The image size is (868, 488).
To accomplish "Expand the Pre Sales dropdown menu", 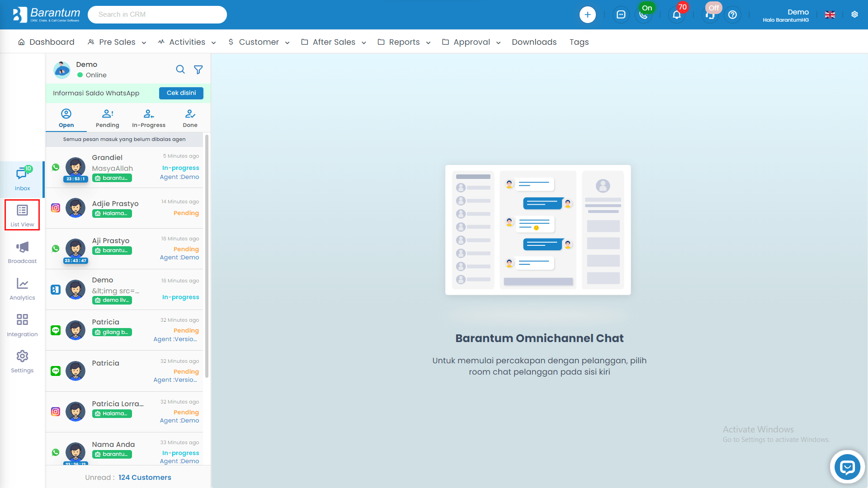I will [x=117, y=42].
